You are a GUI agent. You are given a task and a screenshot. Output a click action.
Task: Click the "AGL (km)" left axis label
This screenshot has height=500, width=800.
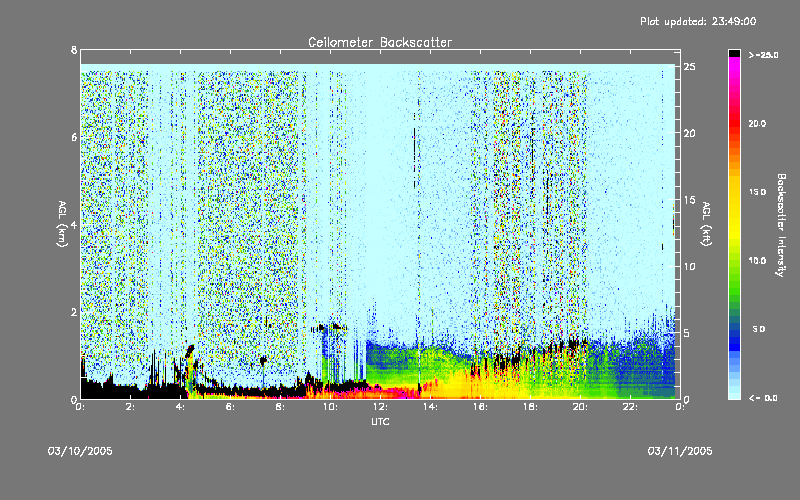click(x=62, y=224)
